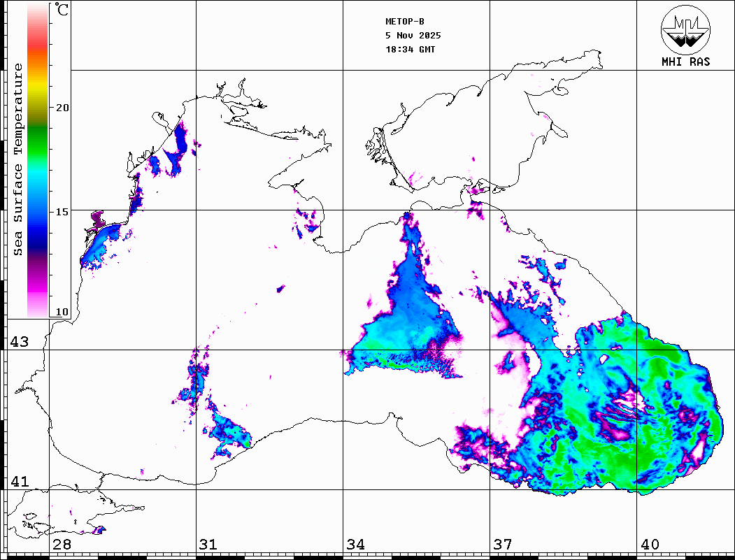
Task: Click the latitude label 41
Action: [x=18, y=482]
